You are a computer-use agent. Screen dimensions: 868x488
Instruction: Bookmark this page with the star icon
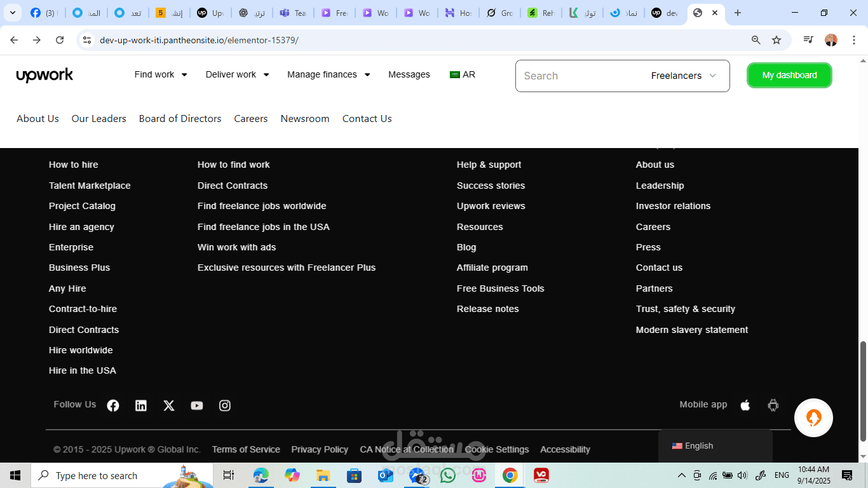click(776, 40)
